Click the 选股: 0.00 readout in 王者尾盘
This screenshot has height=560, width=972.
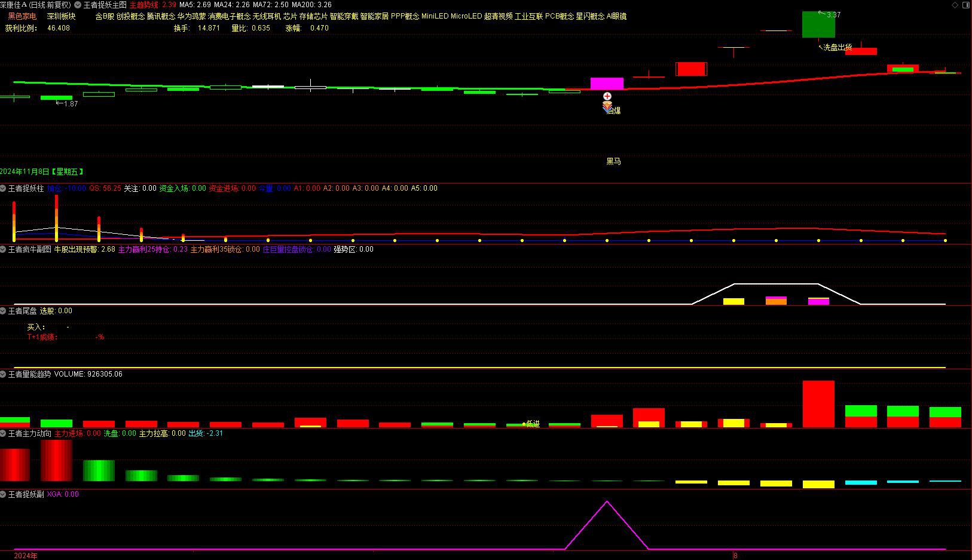coord(56,311)
